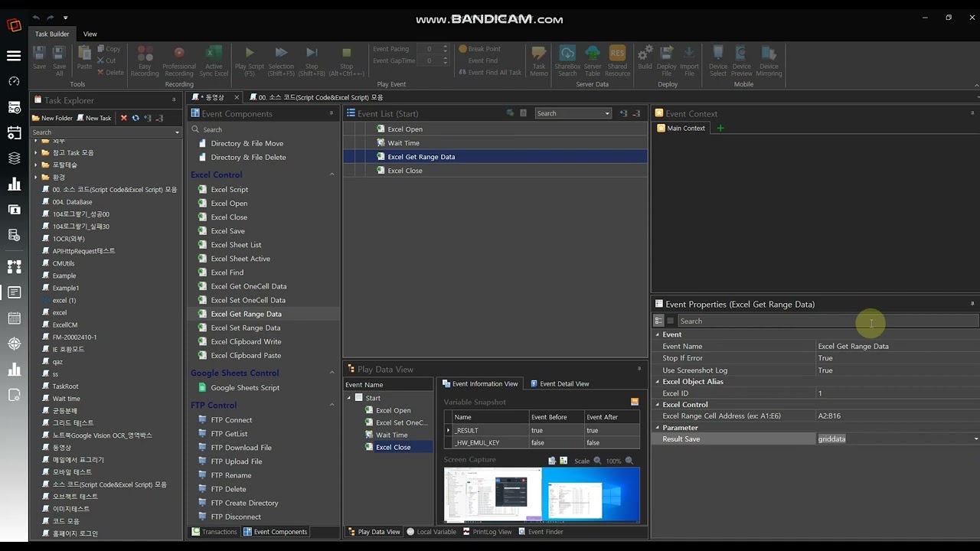Image resolution: width=980 pixels, height=551 pixels.
Task: Open Device Preview
Action: (x=742, y=60)
